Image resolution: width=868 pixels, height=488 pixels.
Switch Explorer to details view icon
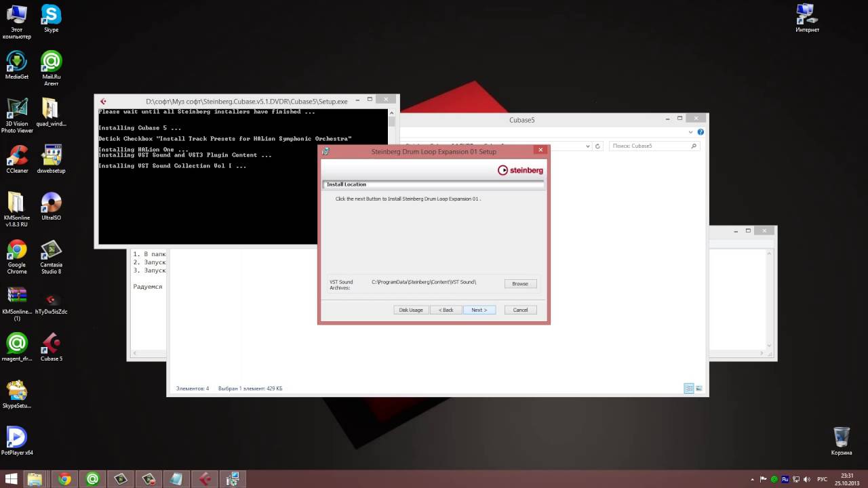pos(689,388)
